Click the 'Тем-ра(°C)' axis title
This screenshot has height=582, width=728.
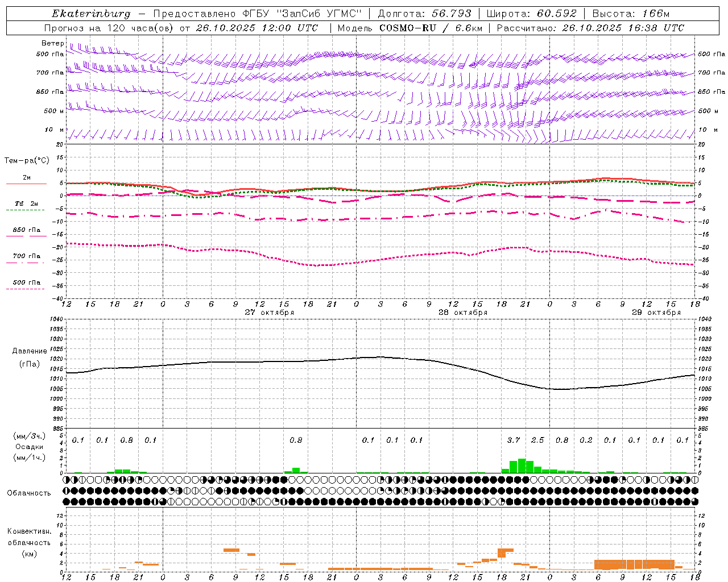point(27,161)
